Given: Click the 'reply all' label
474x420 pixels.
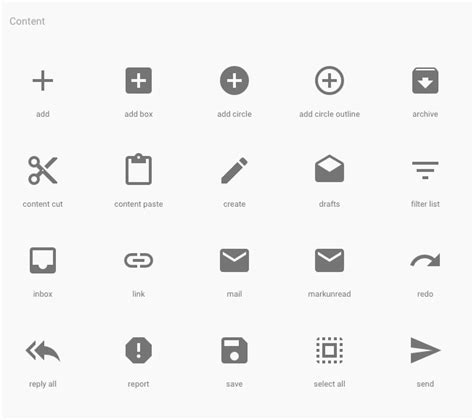Looking at the screenshot, I should (x=43, y=384).
